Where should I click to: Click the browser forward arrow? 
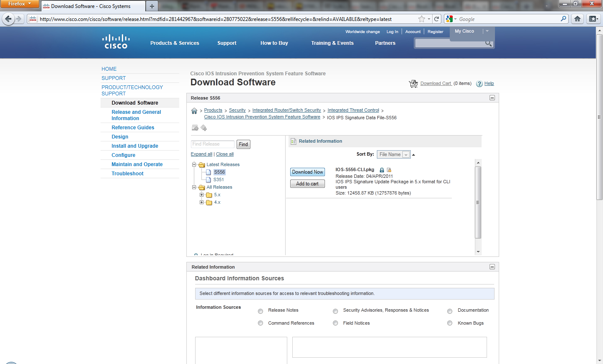click(19, 19)
